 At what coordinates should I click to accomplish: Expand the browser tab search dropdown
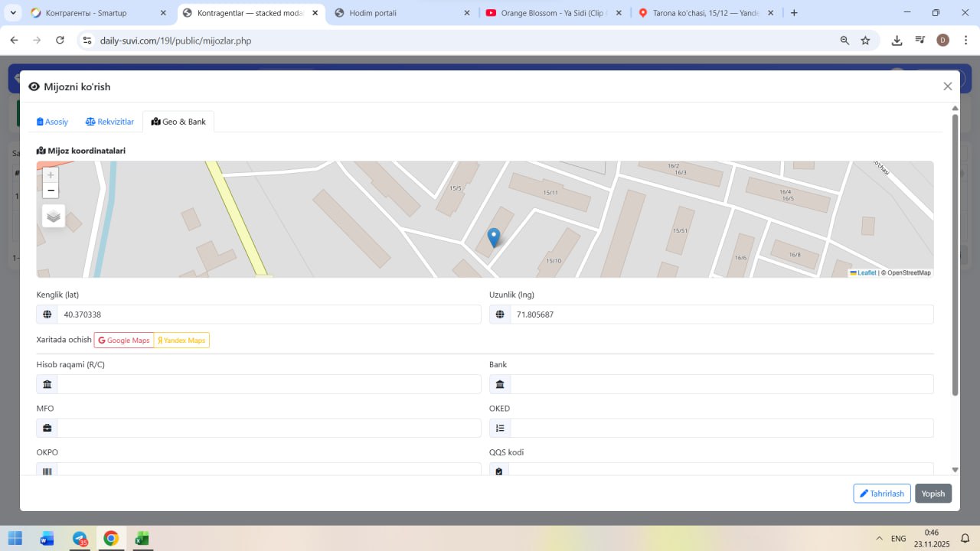pyautogui.click(x=13, y=13)
